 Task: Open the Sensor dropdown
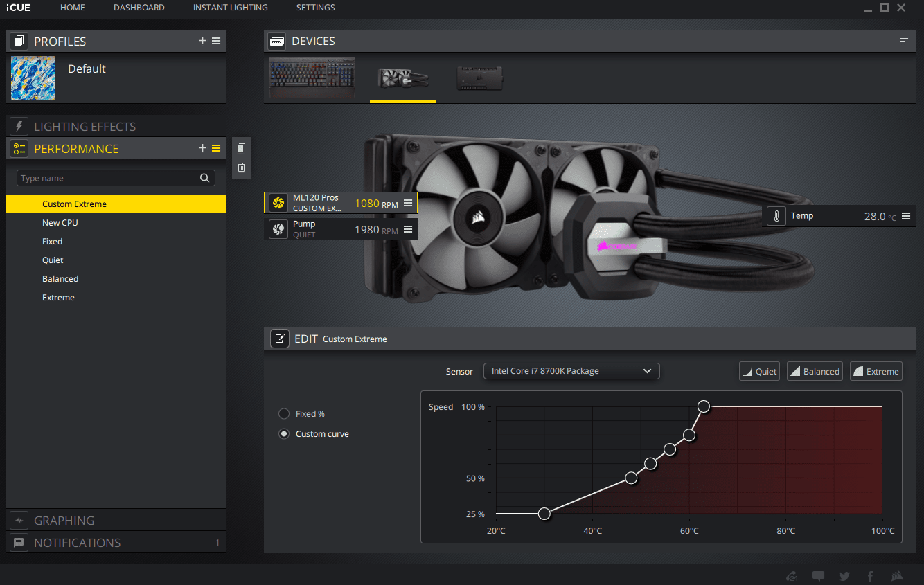571,371
